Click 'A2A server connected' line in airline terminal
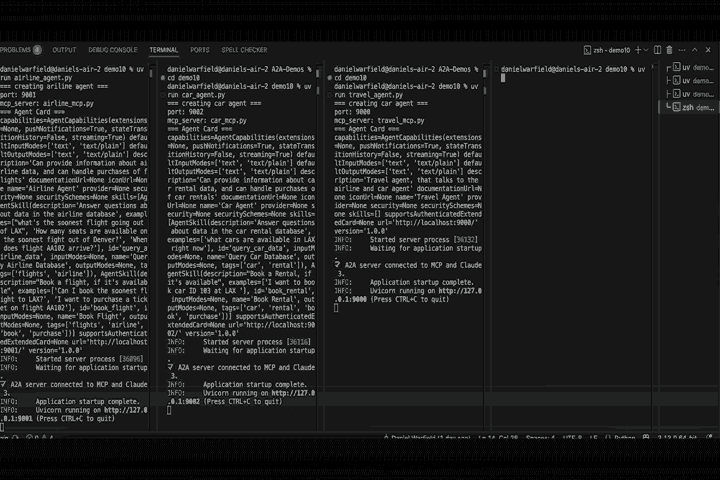 (x=74, y=384)
